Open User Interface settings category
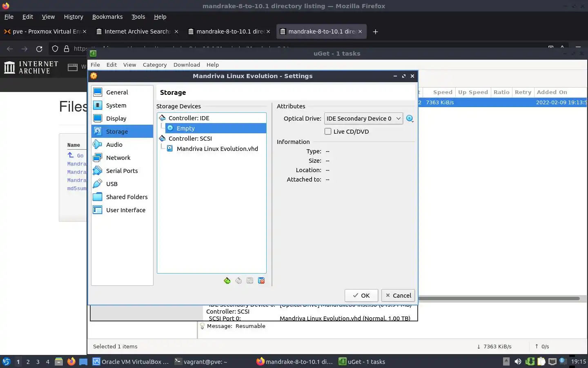The image size is (588, 368). [x=122, y=210]
